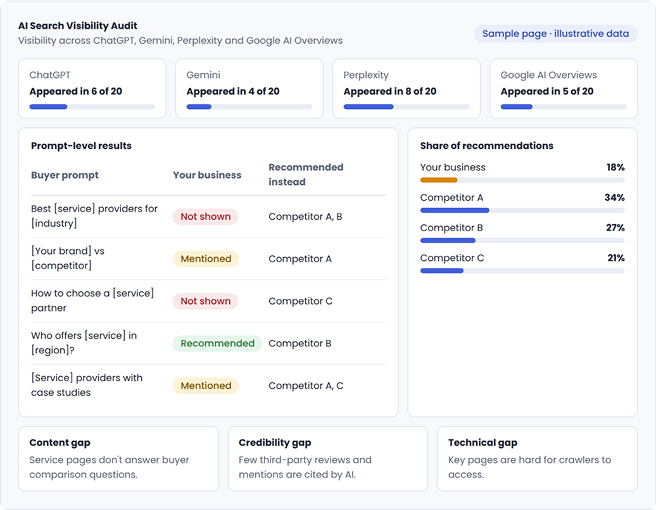
Task: Click the Key pages are hard for crawlers text
Action: 530,467
